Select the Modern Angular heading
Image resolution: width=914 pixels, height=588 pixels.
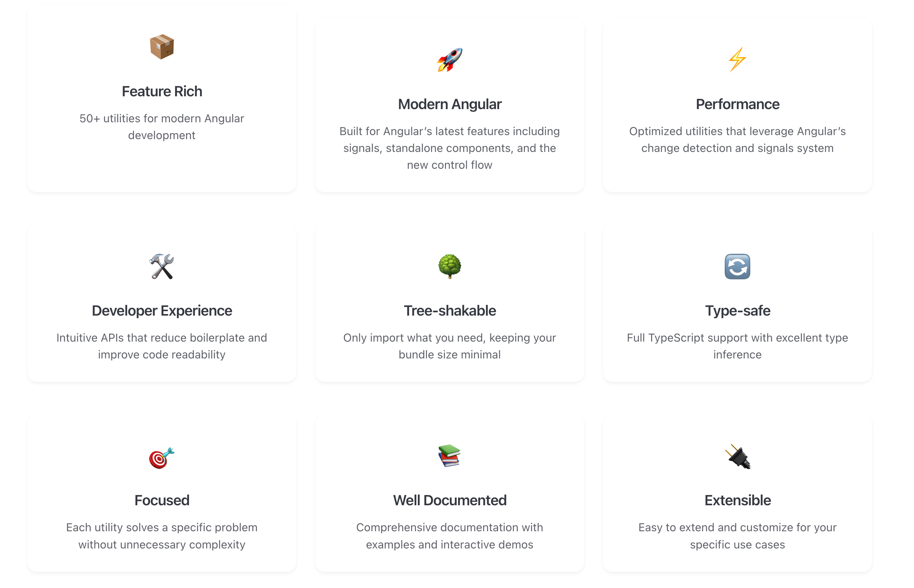(449, 104)
